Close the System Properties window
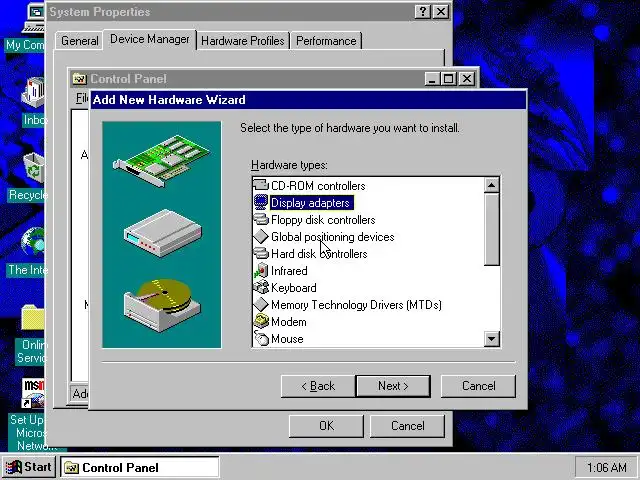The image size is (640, 480). pyautogui.click(x=440, y=11)
